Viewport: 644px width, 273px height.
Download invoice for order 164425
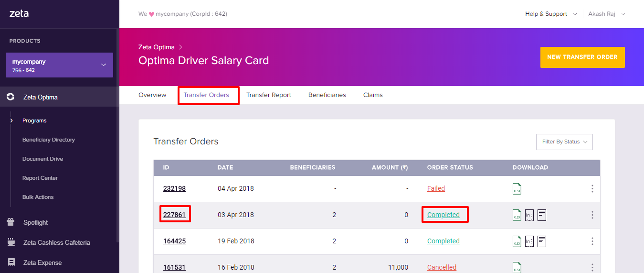tap(529, 241)
